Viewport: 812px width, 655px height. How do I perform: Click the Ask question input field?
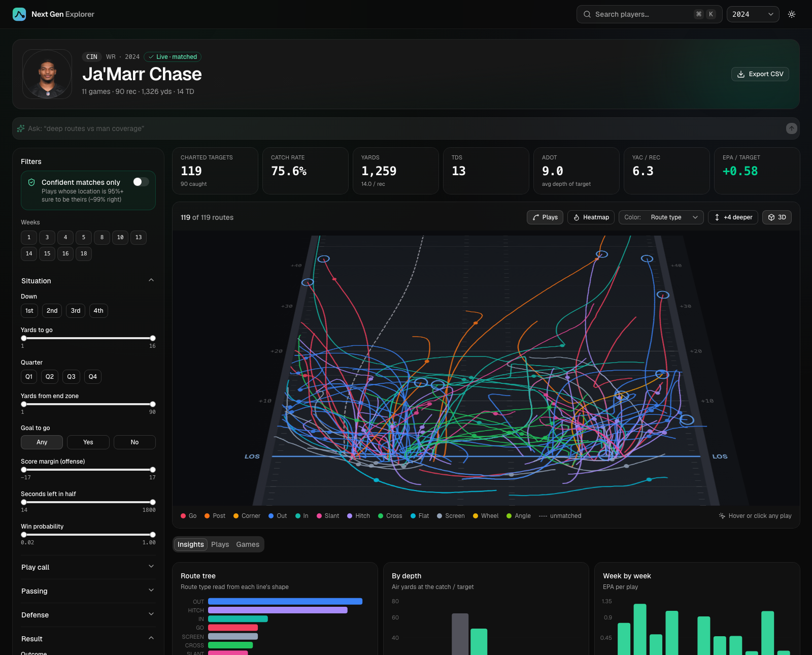point(406,128)
